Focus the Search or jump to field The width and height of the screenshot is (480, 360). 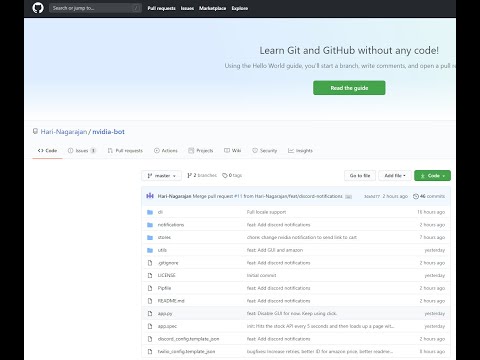point(95,8)
